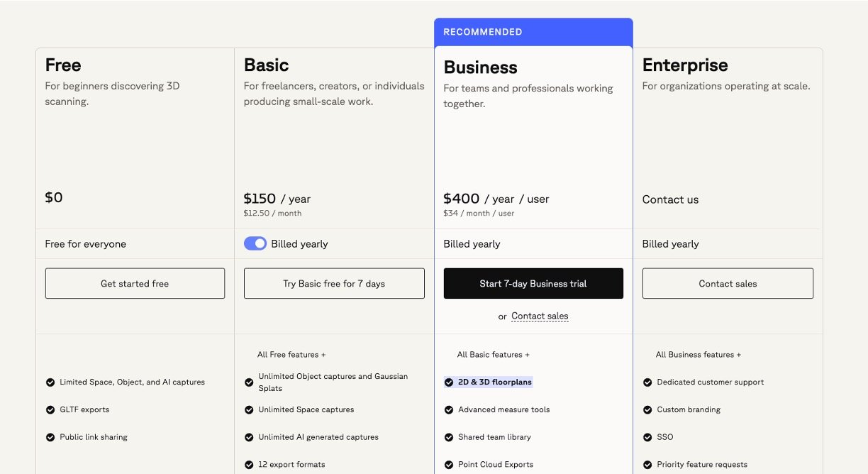The height and width of the screenshot is (474, 868).
Task: Click Try Basic free for 7 days
Action: tap(334, 283)
